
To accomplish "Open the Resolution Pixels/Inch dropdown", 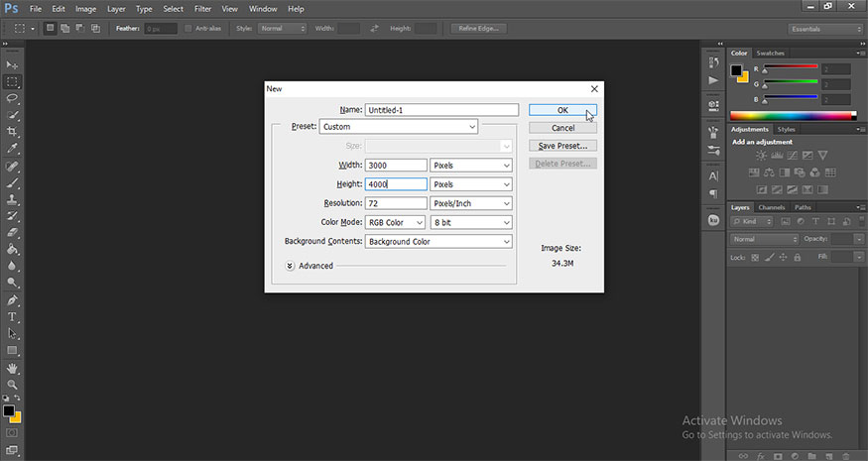I will [471, 203].
